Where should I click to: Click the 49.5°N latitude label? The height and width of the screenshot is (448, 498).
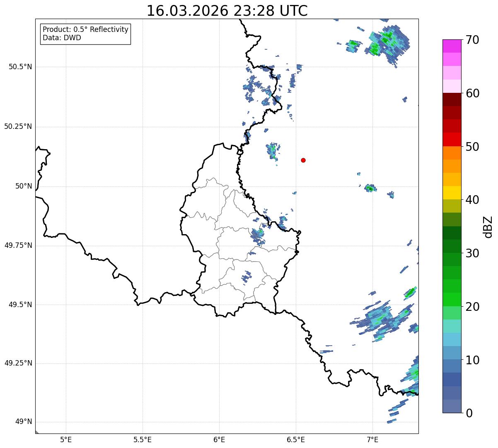pos(20,305)
